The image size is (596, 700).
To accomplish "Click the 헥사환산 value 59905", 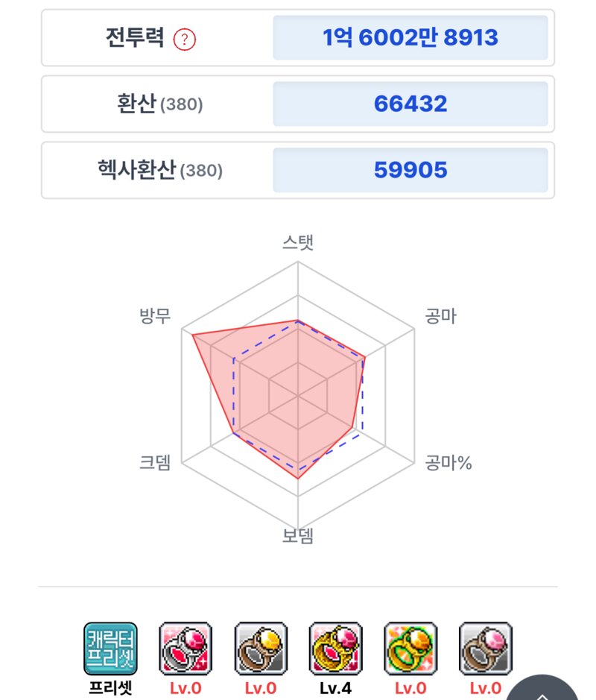I will click(410, 170).
